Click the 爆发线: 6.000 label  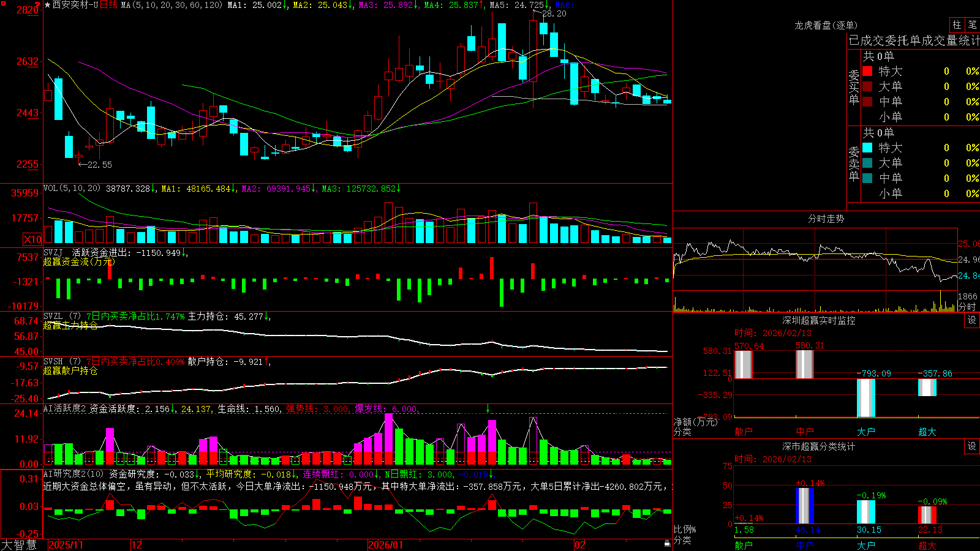[x=386, y=408]
